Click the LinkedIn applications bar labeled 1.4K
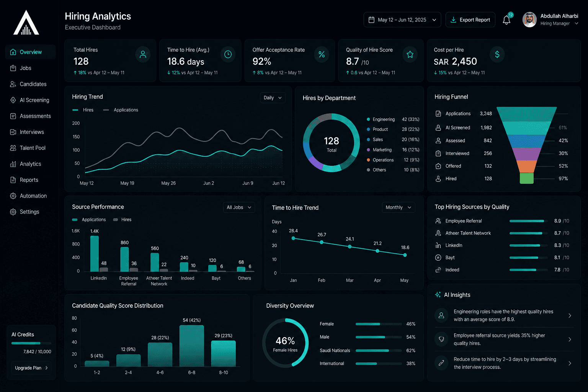The image size is (588, 392). [x=95, y=254]
